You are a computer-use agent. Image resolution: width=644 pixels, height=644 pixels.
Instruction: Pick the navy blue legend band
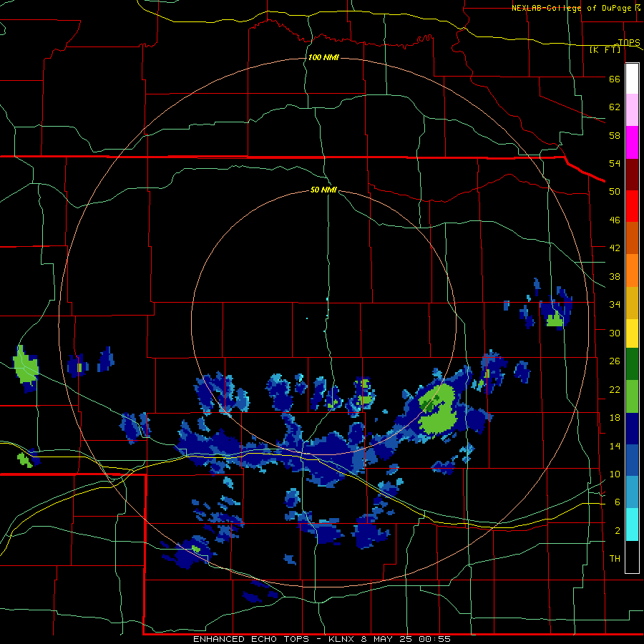click(x=632, y=429)
